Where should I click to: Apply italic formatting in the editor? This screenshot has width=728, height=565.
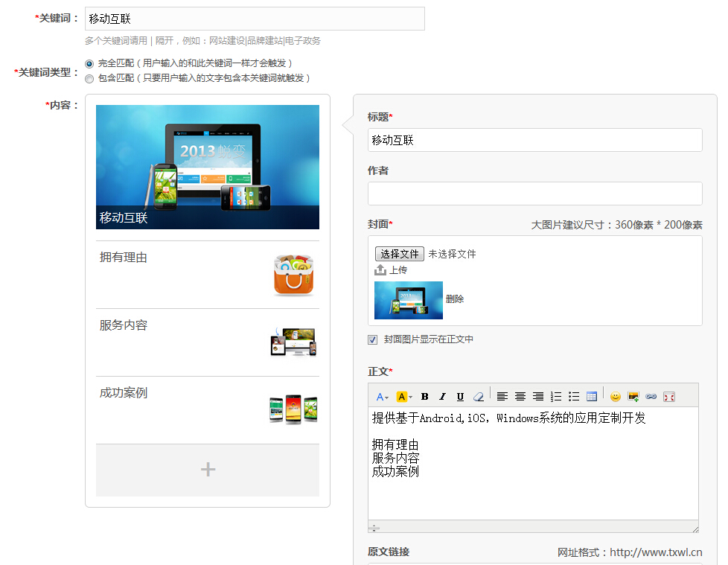pyautogui.click(x=442, y=397)
